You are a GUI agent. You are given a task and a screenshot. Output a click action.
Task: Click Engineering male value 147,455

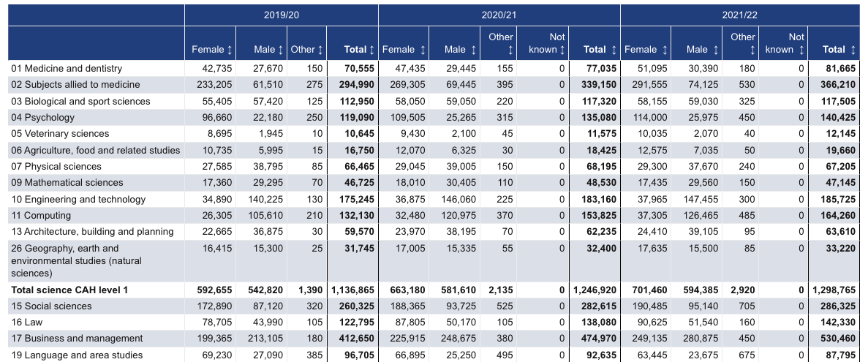701,199
